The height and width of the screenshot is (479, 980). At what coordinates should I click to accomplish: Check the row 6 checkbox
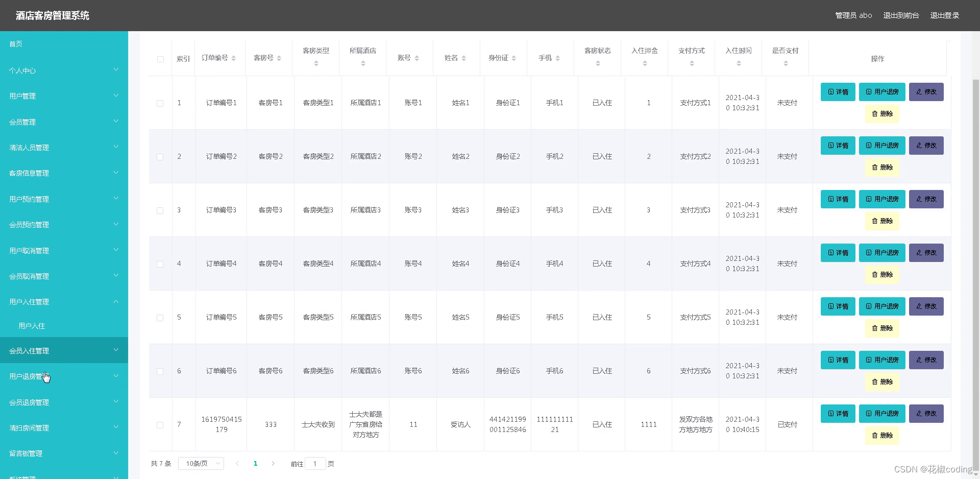pyautogui.click(x=160, y=371)
